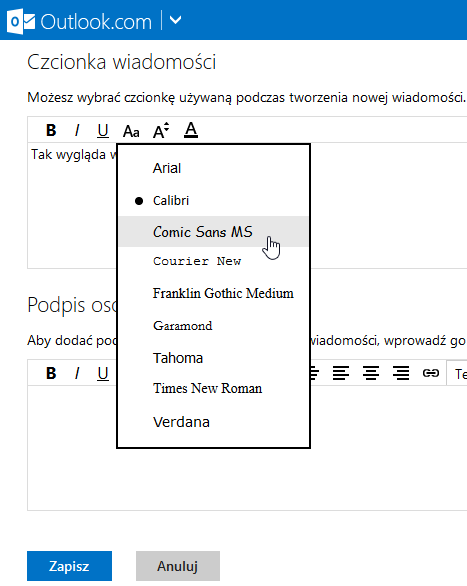Select Franklin Gothic Medium font
Image resolution: width=467 pixels, height=586 pixels.
[x=213, y=293]
